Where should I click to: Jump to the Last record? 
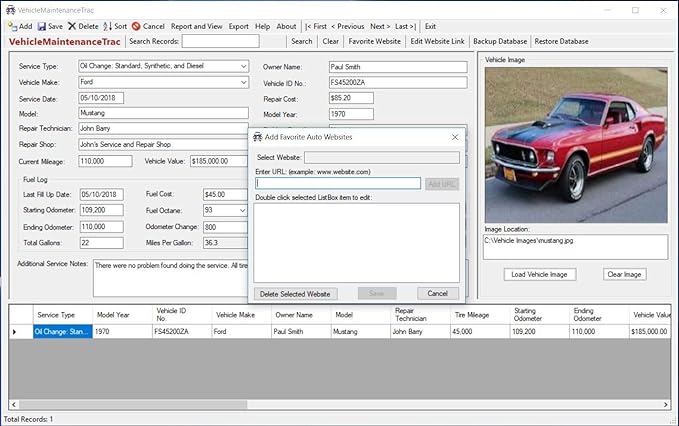coord(403,25)
